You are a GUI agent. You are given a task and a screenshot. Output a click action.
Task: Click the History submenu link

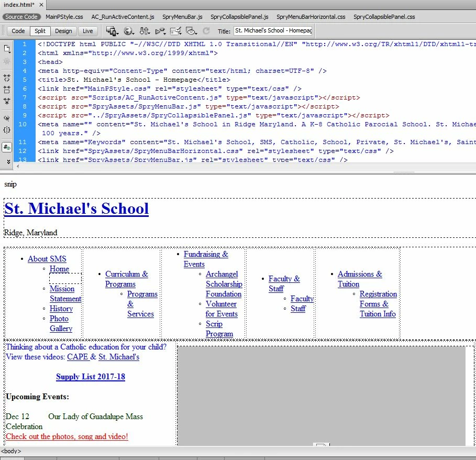(x=61, y=309)
